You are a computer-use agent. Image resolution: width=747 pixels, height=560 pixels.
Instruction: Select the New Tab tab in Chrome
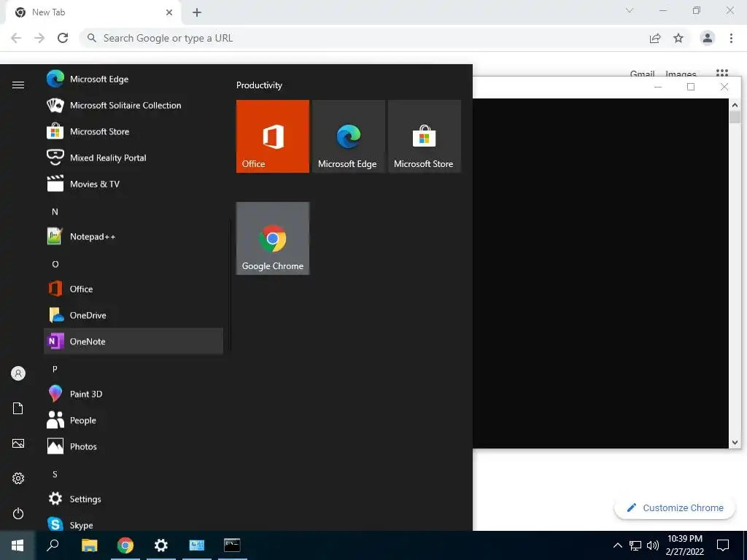(94, 12)
